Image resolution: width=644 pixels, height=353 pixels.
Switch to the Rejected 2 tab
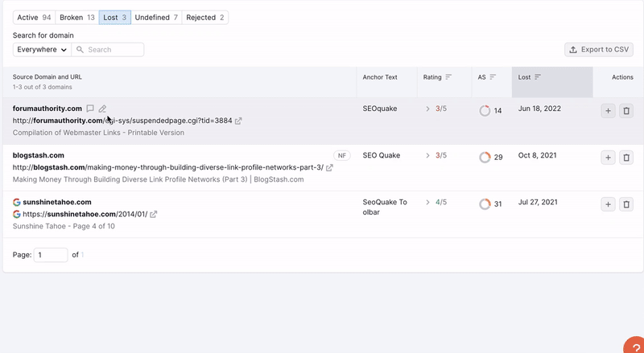coord(205,18)
